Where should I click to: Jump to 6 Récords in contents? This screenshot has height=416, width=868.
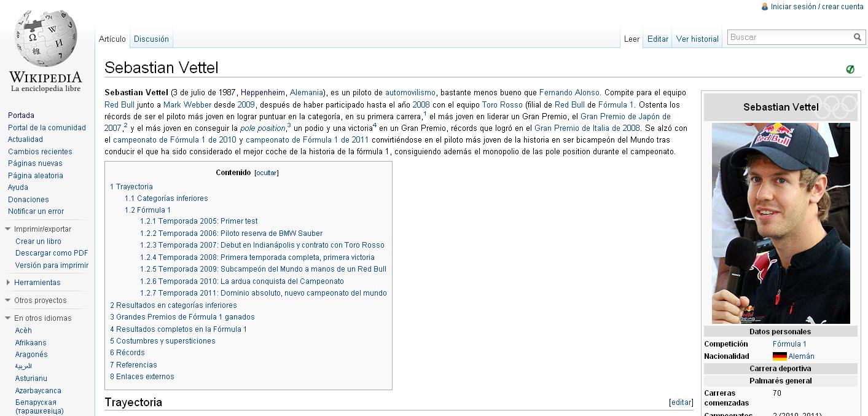[127, 353]
